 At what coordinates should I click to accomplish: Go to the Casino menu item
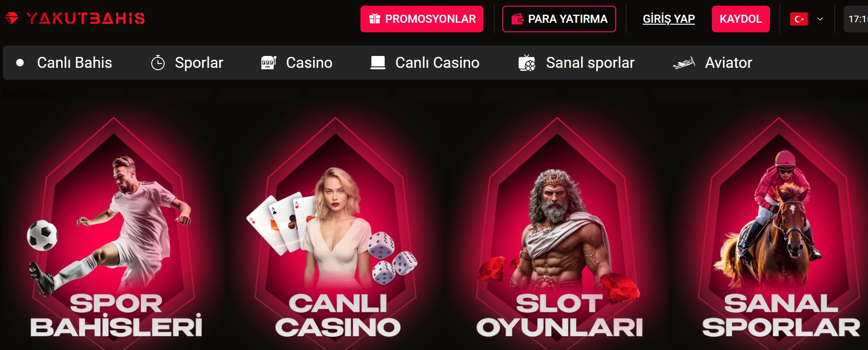(309, 63)
